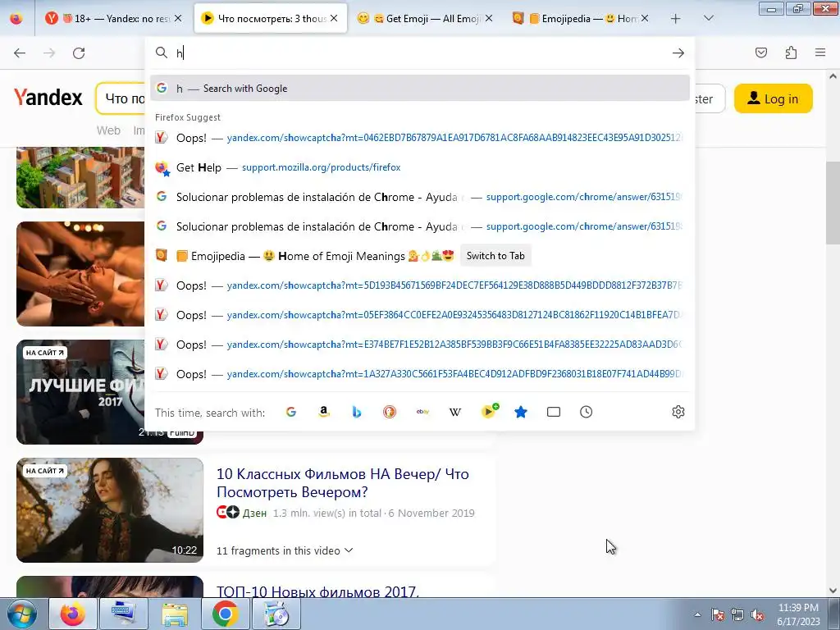Open the Oops! suggestion with mt=E374BE7F

[x=419, y=345]
